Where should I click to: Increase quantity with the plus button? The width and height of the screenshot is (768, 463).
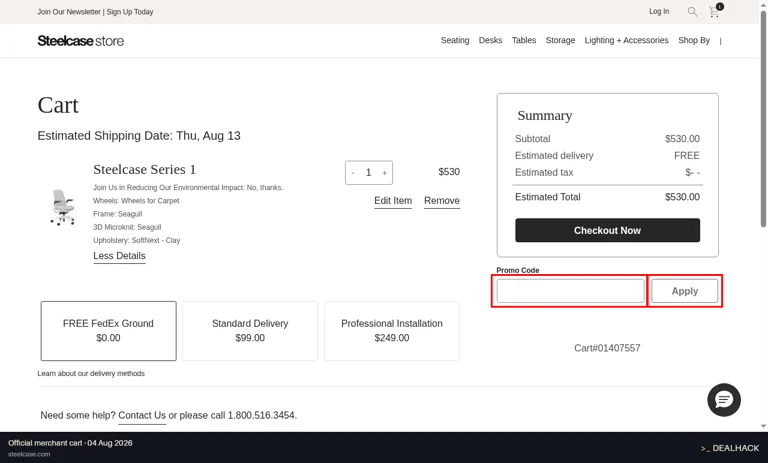(384, 172)
